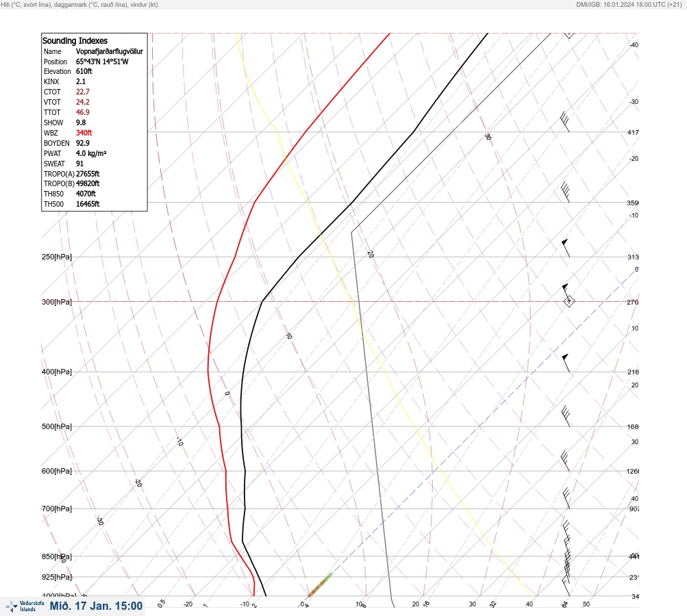Click the 700[hPa] pressure label
Viewport: 687px width, 616px height.
pyautogui.click(x=57, y=509)
